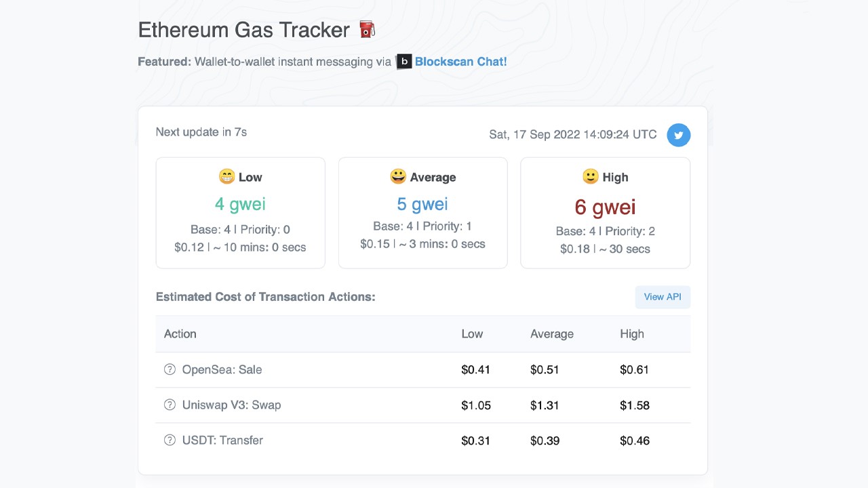
Task: Click the Low column header
Action: [472, 334]
